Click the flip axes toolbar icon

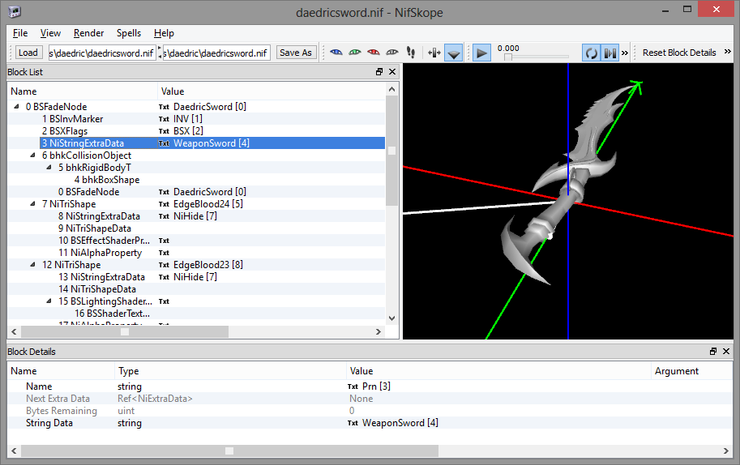tap(433, 52)
